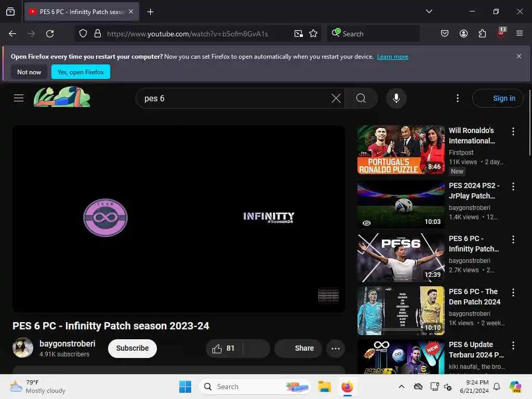Open a new browser tab
532x399 pixels.
[x=150, y=12]
